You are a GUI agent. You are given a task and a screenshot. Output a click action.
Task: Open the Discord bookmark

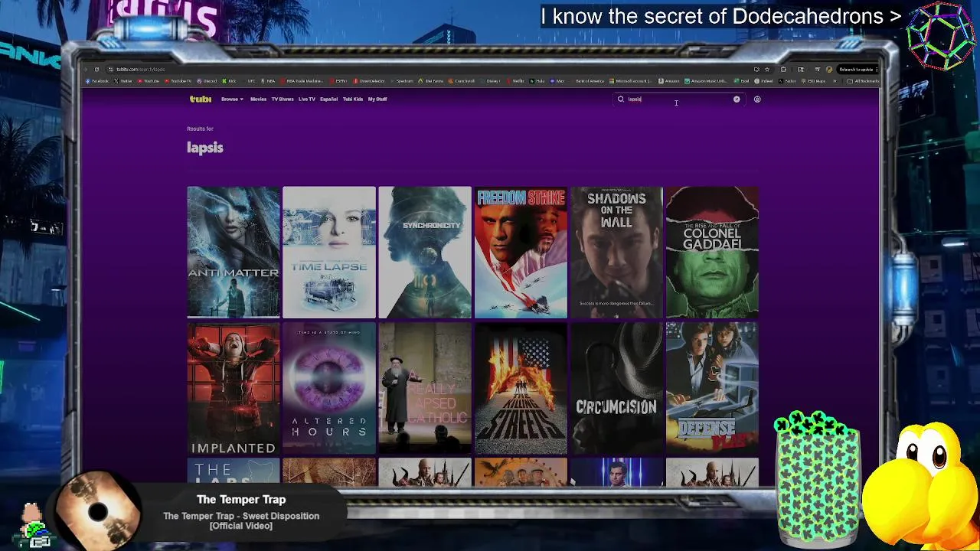pos(207,81)
